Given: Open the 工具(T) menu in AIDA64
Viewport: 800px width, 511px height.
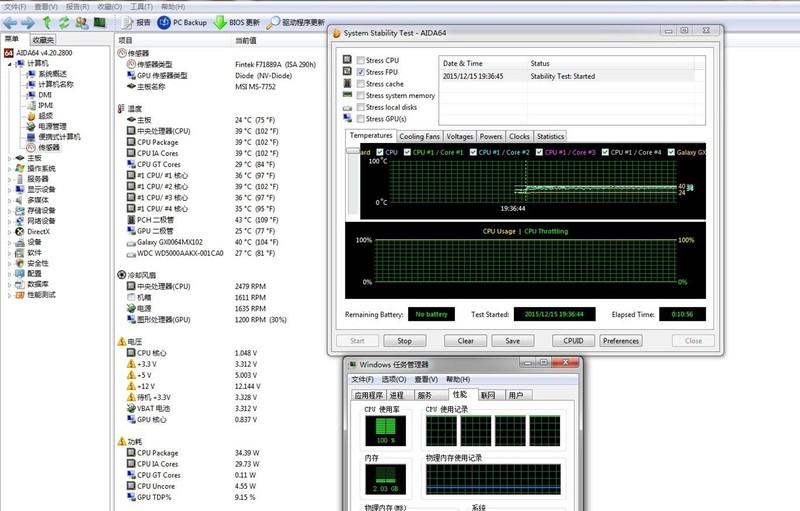Looking at the screenshot, I should 142,6.
